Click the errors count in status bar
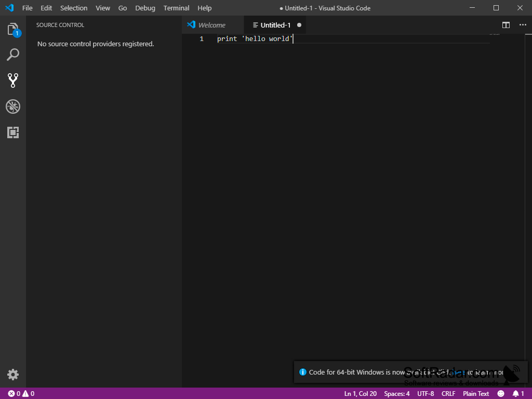The height and width of the screenshot is (399, 532). 14,394
